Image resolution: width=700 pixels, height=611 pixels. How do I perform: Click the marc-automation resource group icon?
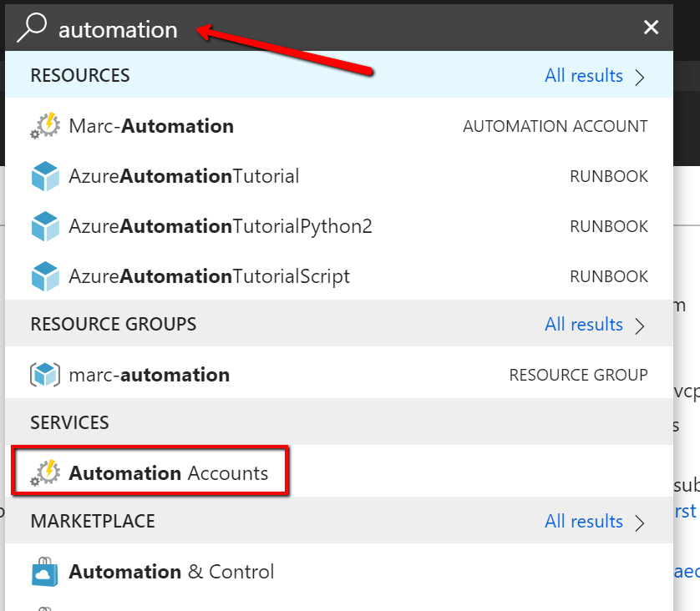click(43, 374)
